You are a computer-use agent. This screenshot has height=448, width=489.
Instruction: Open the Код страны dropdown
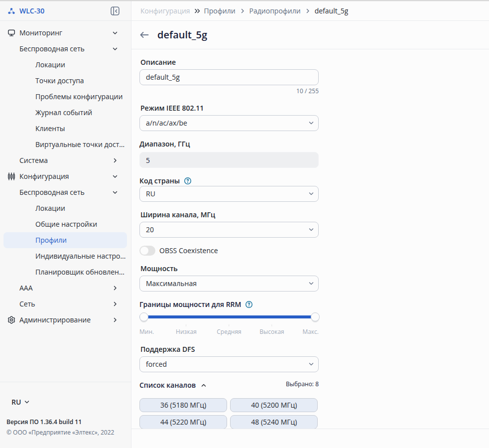pos(229,194)
